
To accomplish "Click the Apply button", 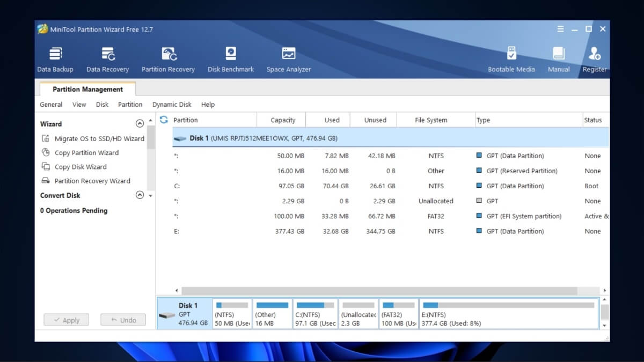I will [x=66, y=319].
